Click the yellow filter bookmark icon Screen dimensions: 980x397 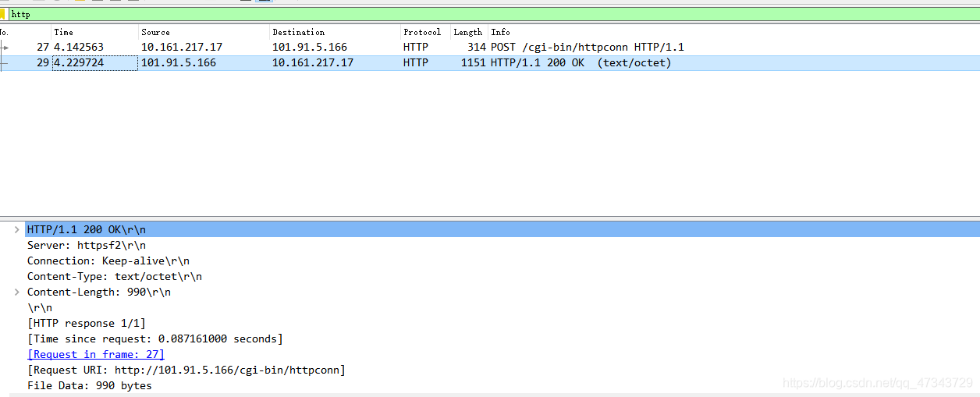click(x=2, y=14)
